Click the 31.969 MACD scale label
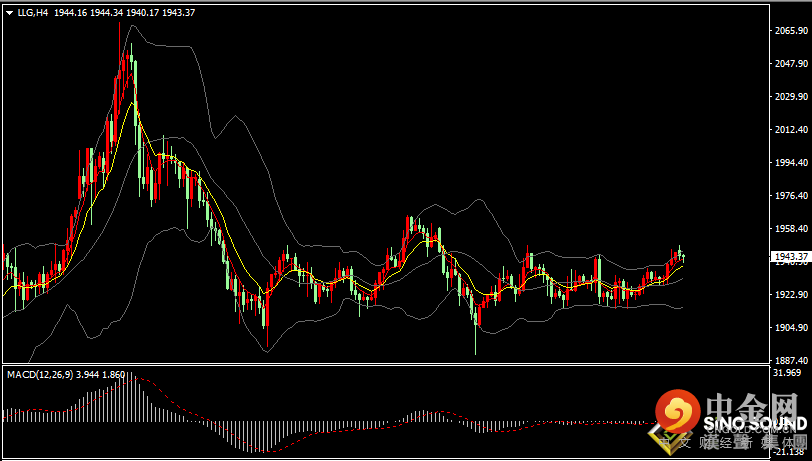Screen dimensions: 812x461 pos(787,373)
